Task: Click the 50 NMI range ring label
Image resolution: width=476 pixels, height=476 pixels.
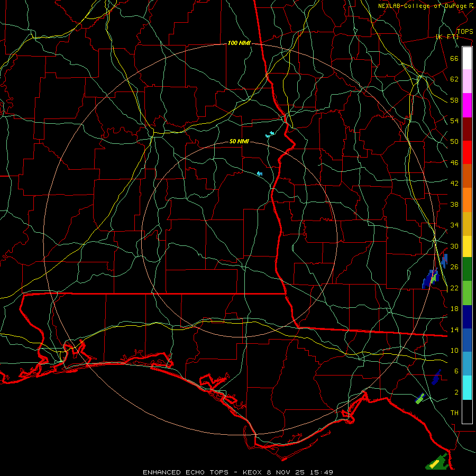Action: pyautogui.click(x=239, y=141)
